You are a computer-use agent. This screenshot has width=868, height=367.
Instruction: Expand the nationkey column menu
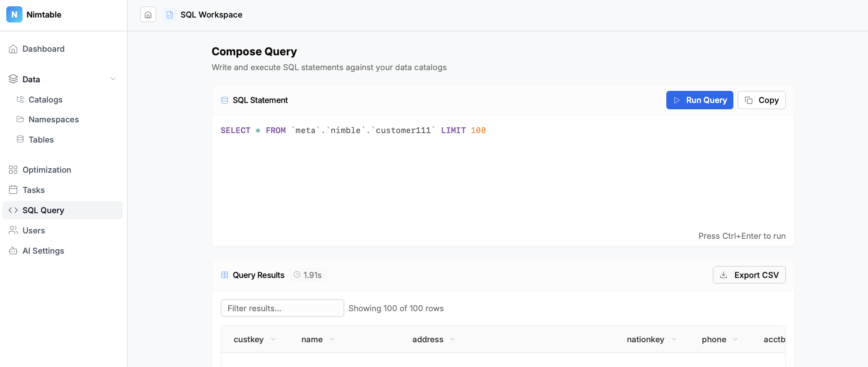(x=674, y=340)
